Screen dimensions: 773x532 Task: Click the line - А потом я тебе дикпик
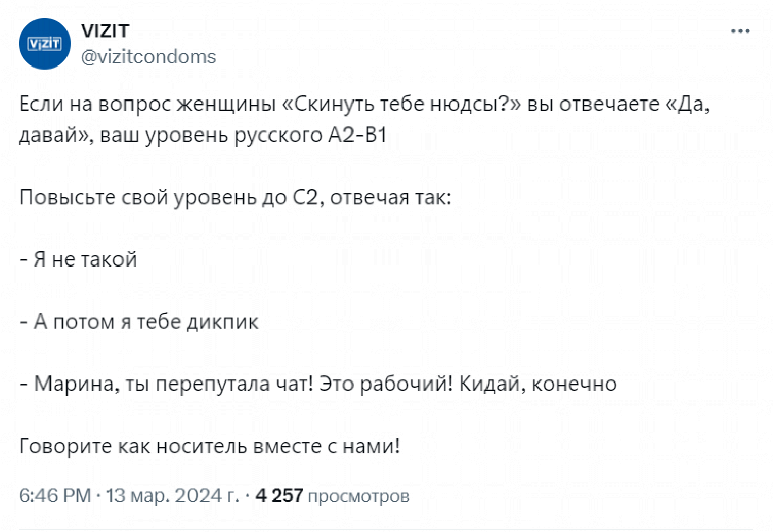point(139,322)
